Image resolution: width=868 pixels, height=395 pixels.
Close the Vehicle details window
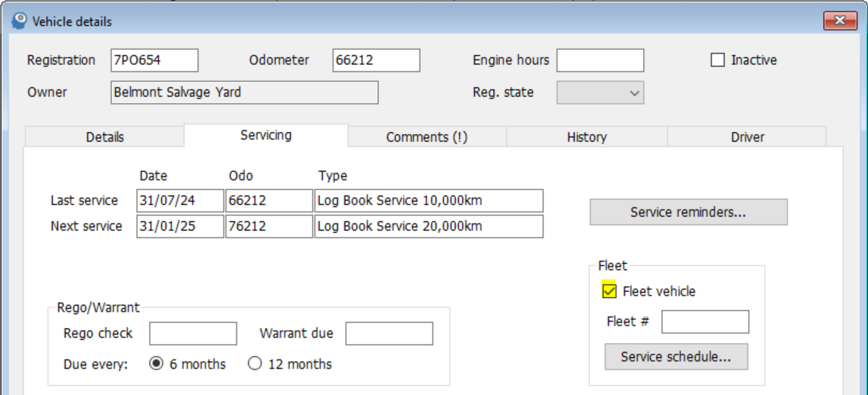click(839, 21)
